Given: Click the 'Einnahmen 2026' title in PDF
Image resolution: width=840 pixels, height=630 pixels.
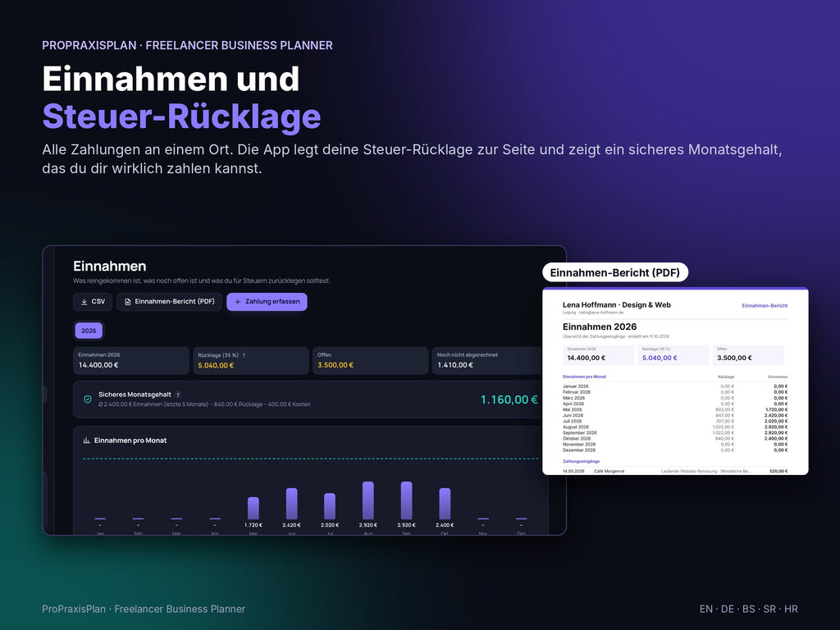Looking at the screenshot, I should [x=600, y=326].
